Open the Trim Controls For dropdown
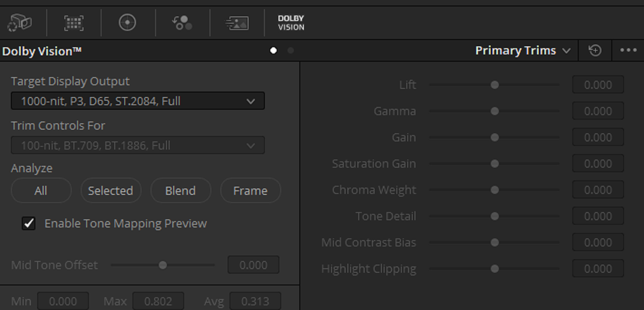 click(137, 146)
